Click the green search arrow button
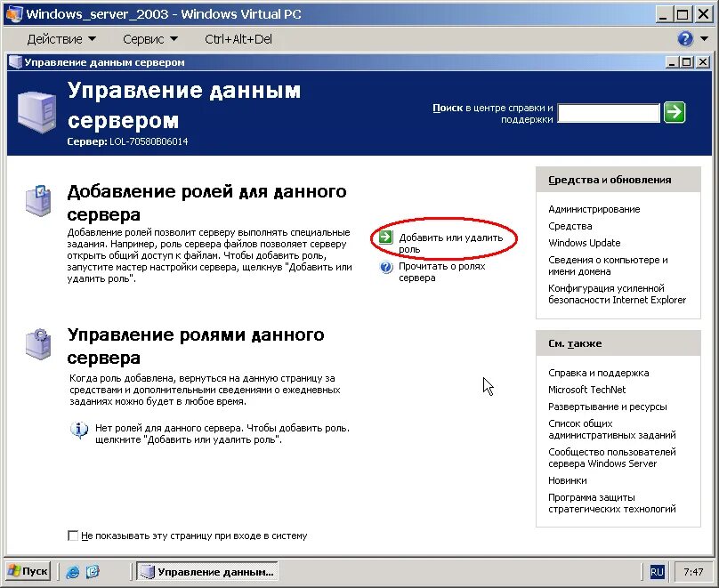Viewport: 719px width, 588px height. click(x=675, y=112)
